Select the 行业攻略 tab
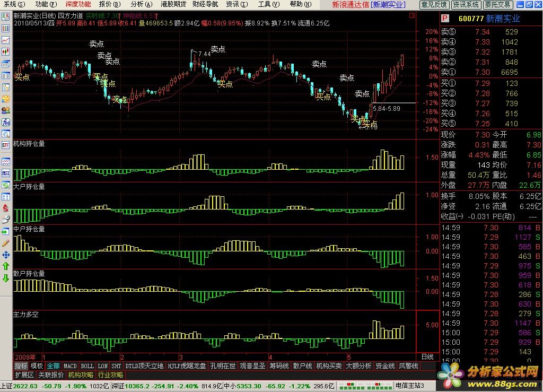 110,374
